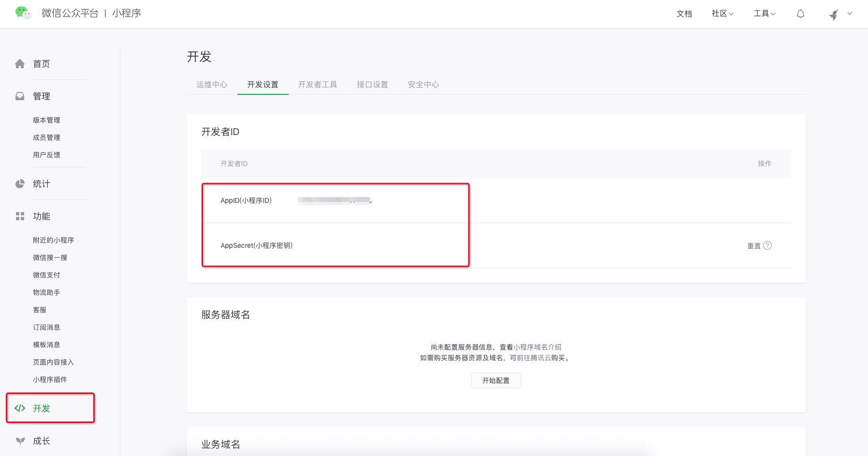Click the account avatar icon
Viewport: 868px width, 456px height.
click(x=834, y=14)
